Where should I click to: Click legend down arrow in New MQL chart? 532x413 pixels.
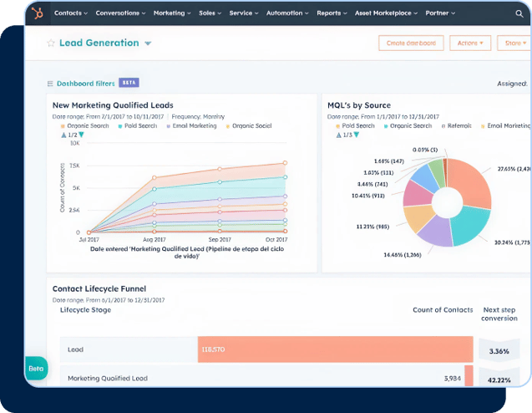[82, 135]
